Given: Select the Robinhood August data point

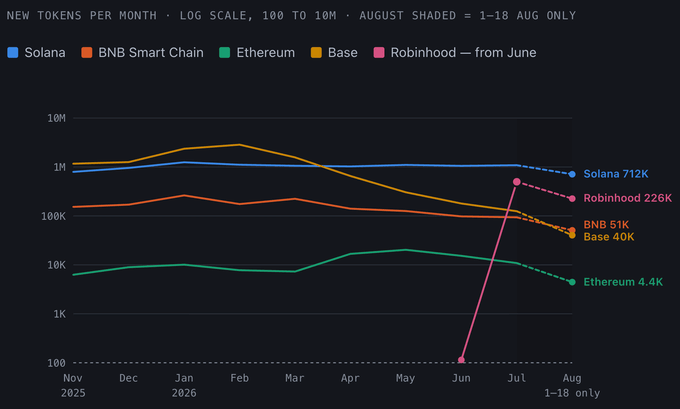Looking at the screenshot, I should pos(572,199).
